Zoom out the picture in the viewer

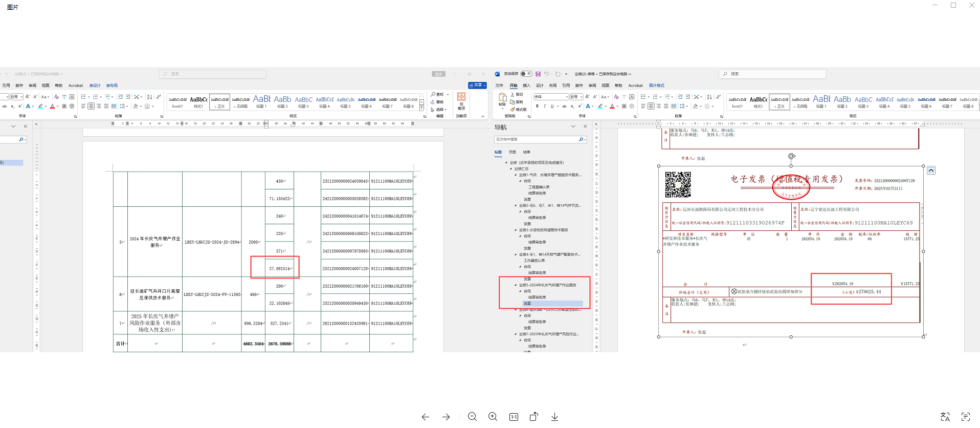coord(472,417)
